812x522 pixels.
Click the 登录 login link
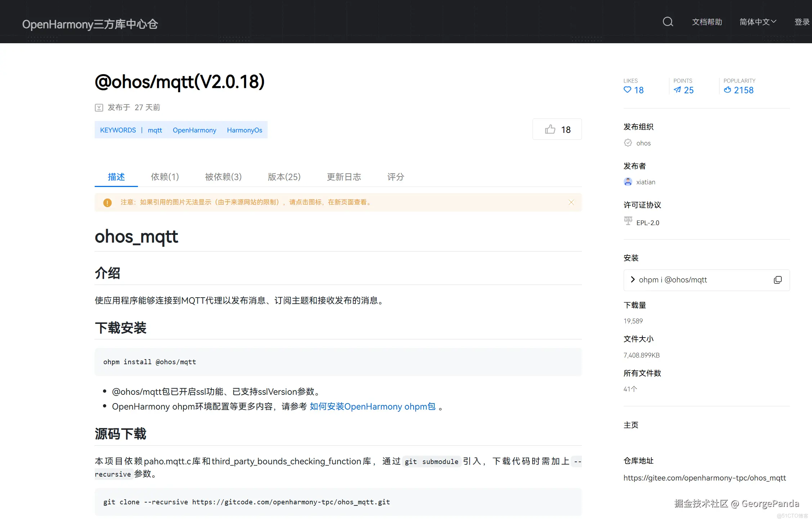click(802, 22)
